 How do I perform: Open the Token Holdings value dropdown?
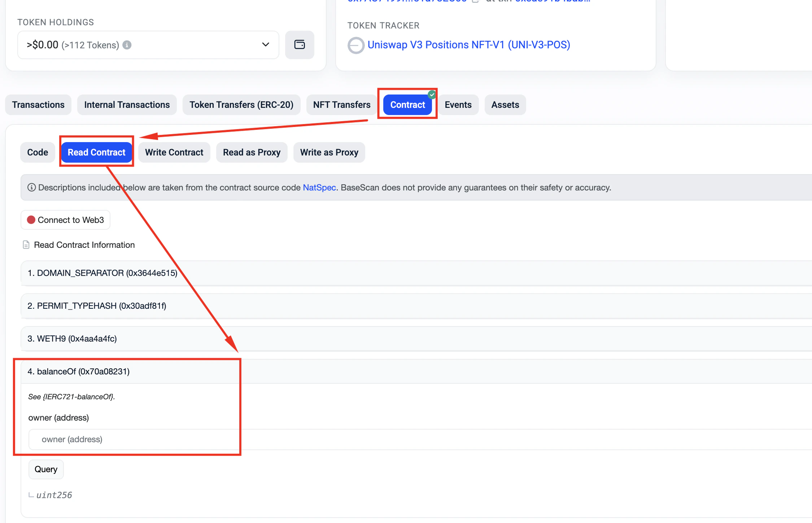point(265,45)
